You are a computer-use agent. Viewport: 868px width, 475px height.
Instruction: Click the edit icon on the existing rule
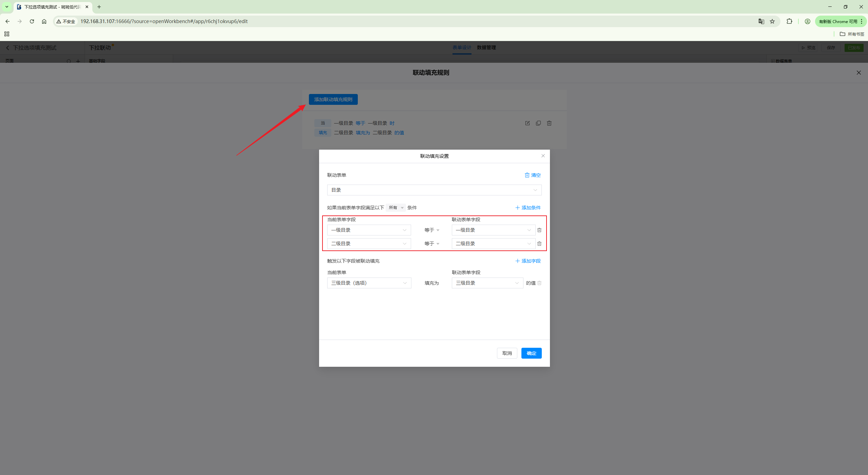[x=527, y=123]
